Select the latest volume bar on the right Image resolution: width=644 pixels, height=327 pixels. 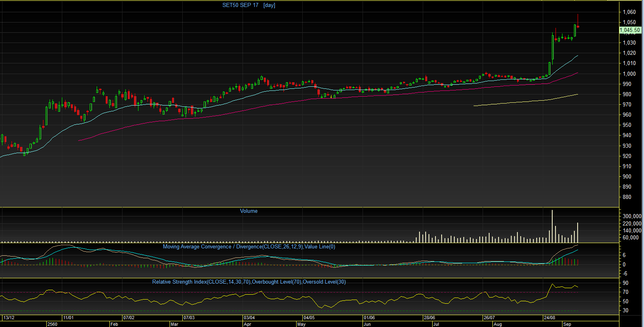578,233
